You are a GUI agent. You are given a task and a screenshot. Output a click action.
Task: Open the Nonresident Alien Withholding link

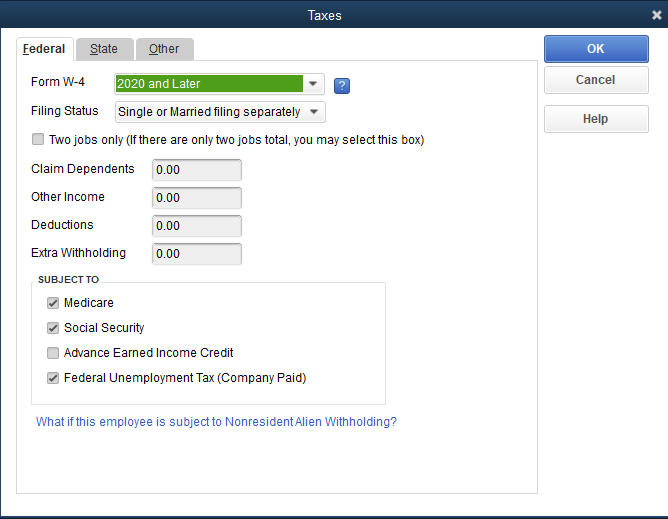click(x=216, y=422)
